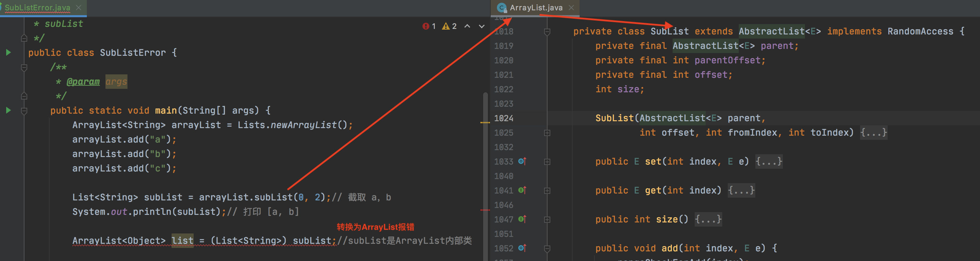Viewport: 980px width, 261px height.
Task: Go to next highlighted error arrow
Action: [482, 26]
